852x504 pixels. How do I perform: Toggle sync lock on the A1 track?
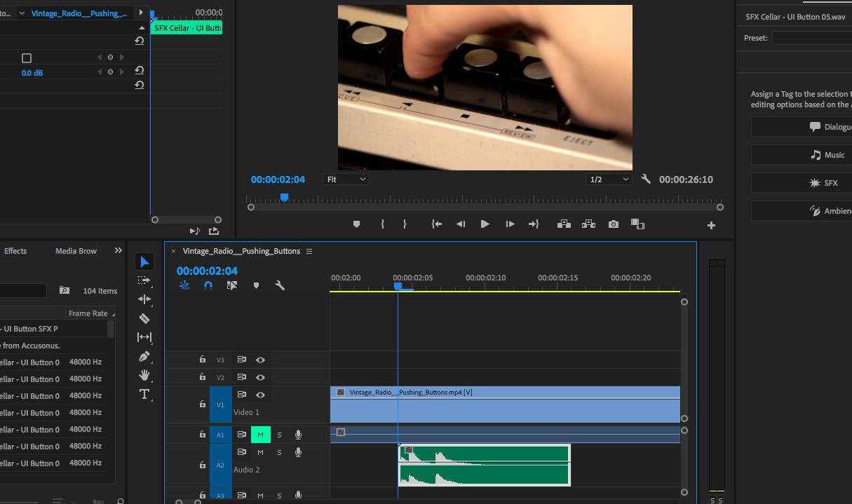242,435
